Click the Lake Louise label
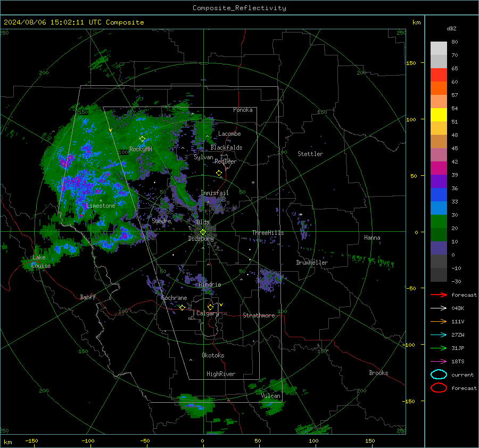Screen dimensions: 479x448 (41, 262)
